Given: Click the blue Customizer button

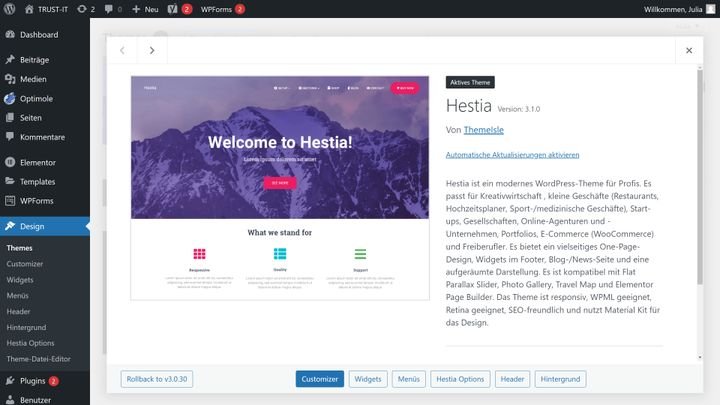Looking at the screenshot, I should pyautogui.click(x=320, y=379).
